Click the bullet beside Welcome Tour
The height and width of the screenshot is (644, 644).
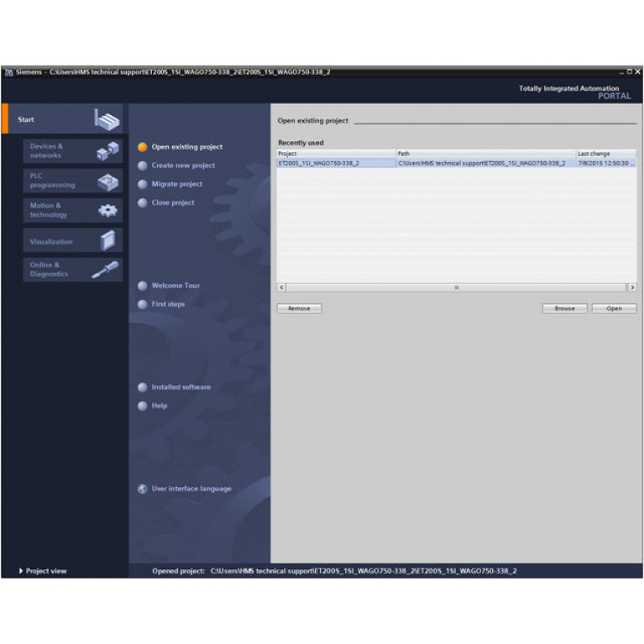pyautogui.click(x=143, y=285)
